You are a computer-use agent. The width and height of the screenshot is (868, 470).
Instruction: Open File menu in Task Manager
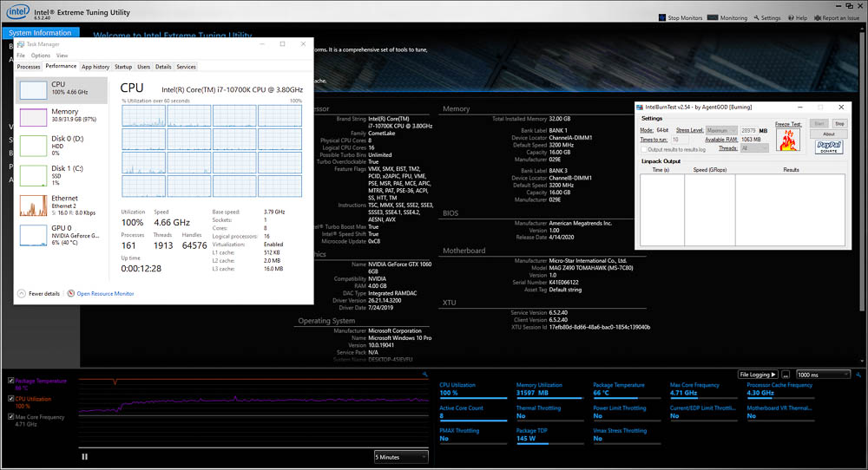[21, 55]
